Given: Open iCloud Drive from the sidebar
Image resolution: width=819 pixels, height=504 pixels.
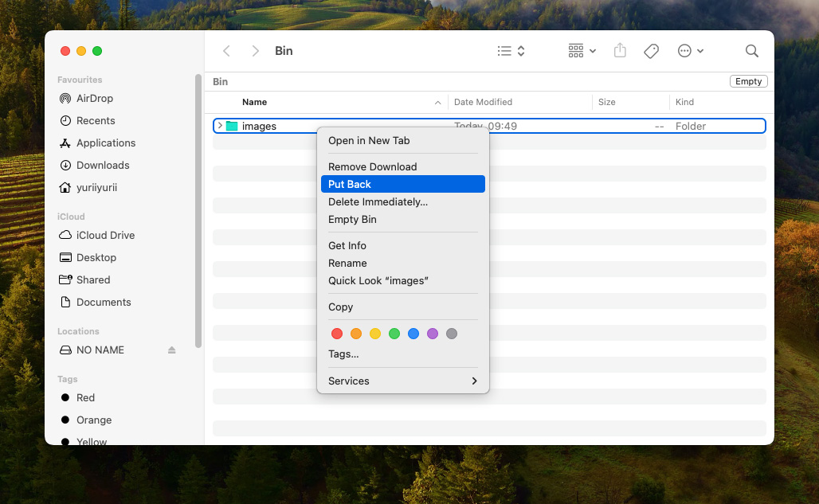Looking at the screenshot, I should (104, 235).
